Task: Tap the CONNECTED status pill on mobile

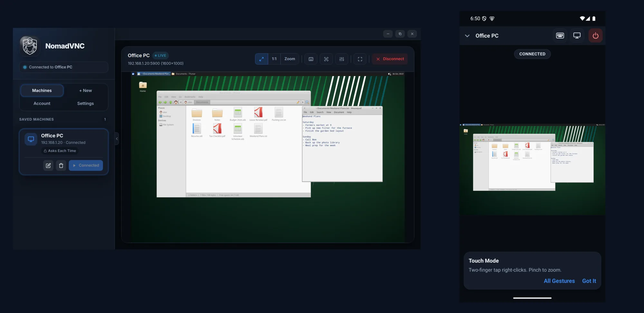Action: (x=532, y=54)
